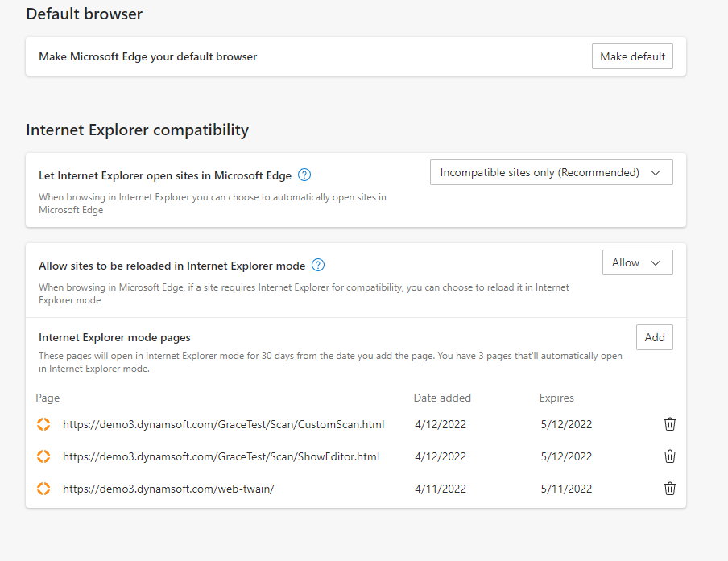Click the 5/11/2022 expiry date
Screen dimensions: 728x561
click(x=566, y=489)
